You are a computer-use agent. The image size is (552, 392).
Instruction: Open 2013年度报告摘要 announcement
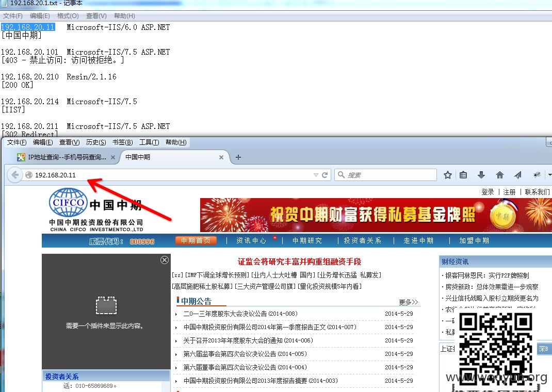(260, 380)
